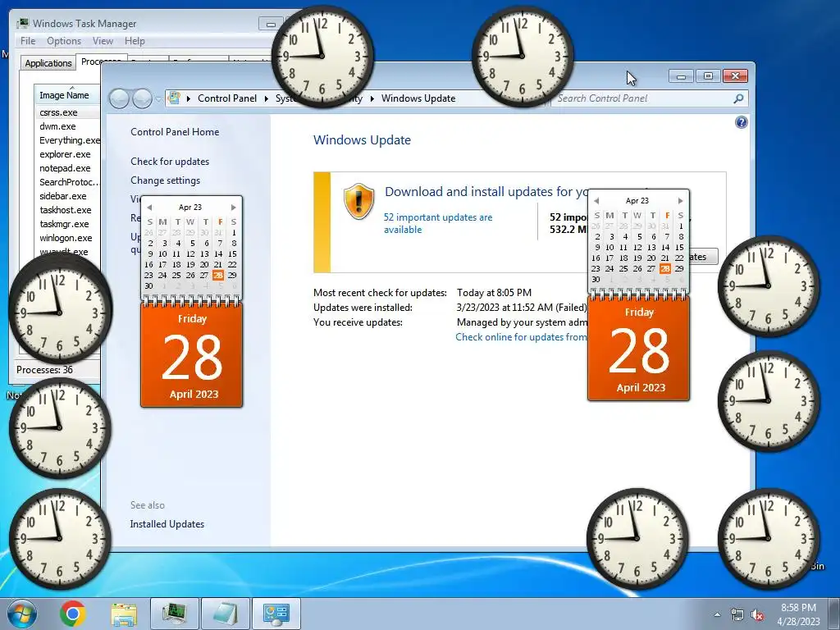This screenshot has width=840, height=630.
Task: Open Help menu in Task Manager
Action: click(135, 41)
